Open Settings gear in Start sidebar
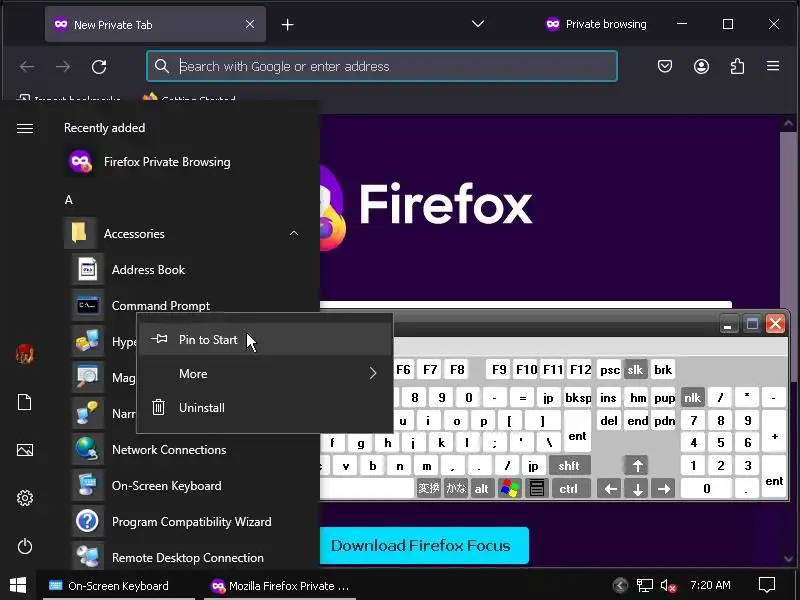Screen dimensions: 800x600 coord(25,498)
